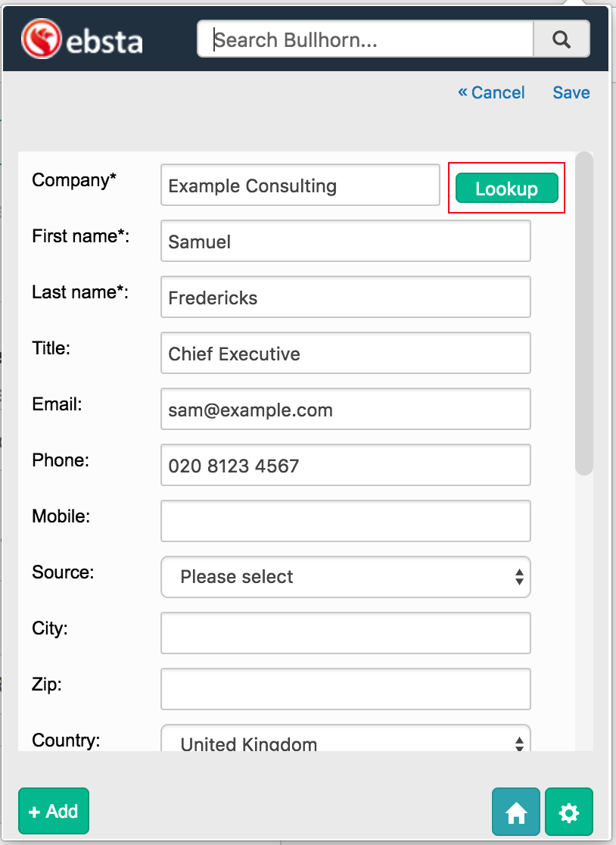Focus the Search Bullhorn text field

pyautogui.click(x=366, y=39)
